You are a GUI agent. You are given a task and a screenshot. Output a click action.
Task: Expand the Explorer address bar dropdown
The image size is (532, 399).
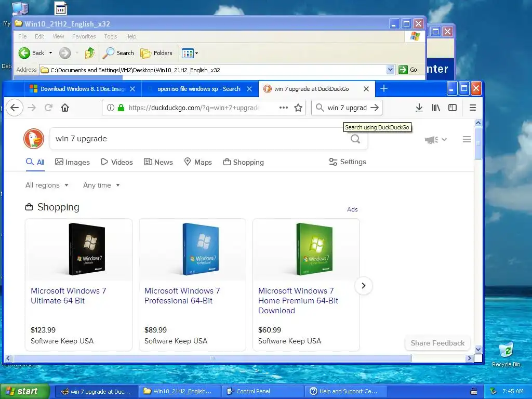(x=390, y=70)
